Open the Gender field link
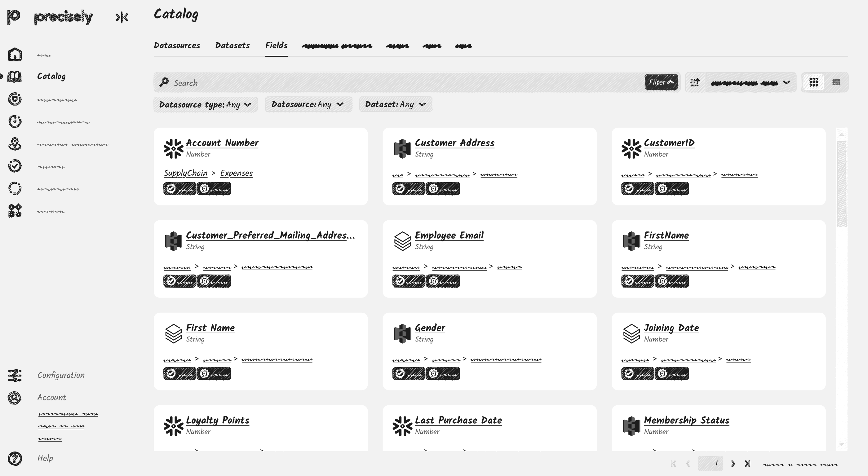 point(430,328)
